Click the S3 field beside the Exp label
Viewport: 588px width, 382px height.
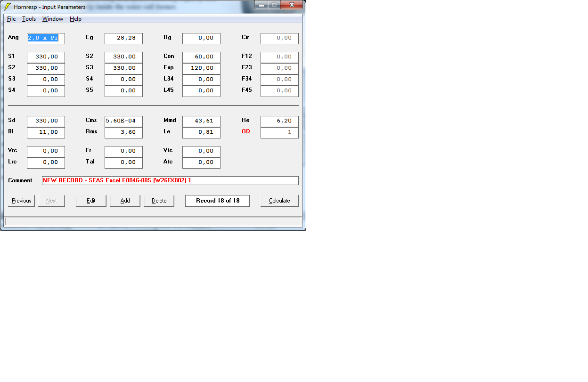tap(123, 68)
